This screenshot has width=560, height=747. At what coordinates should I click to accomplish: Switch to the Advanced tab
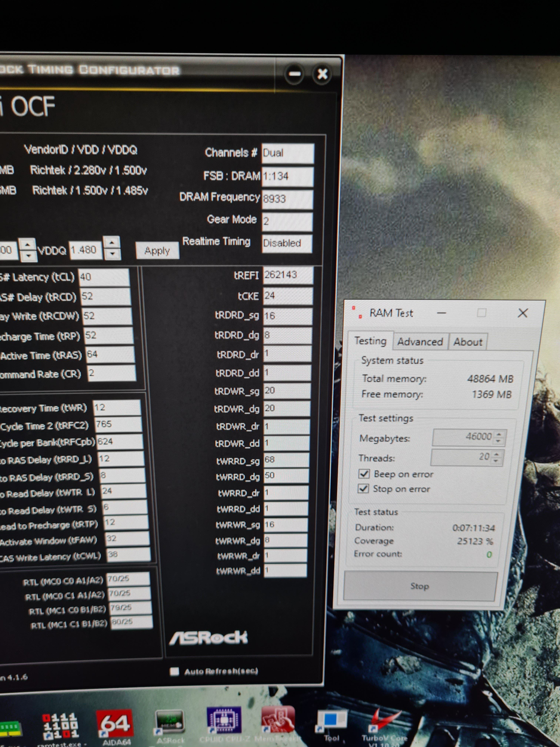[x=420, y=342]
